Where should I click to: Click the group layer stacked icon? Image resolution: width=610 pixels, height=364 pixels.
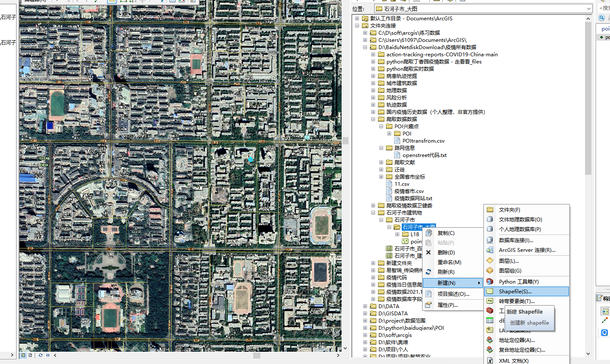click(490, 270)
